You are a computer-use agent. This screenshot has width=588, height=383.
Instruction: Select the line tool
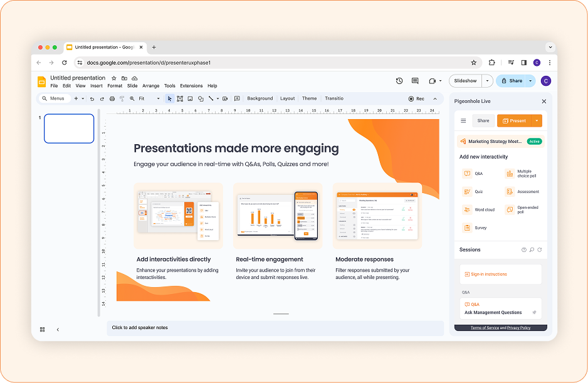click(x=211, y=98)
